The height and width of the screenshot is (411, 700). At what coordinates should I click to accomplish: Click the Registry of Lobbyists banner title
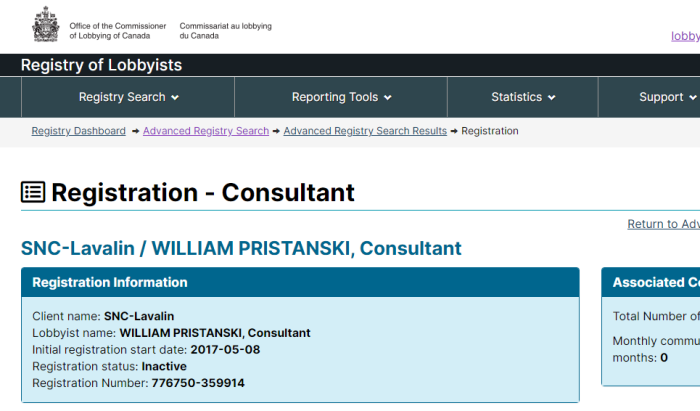click(x=101, y=65)
